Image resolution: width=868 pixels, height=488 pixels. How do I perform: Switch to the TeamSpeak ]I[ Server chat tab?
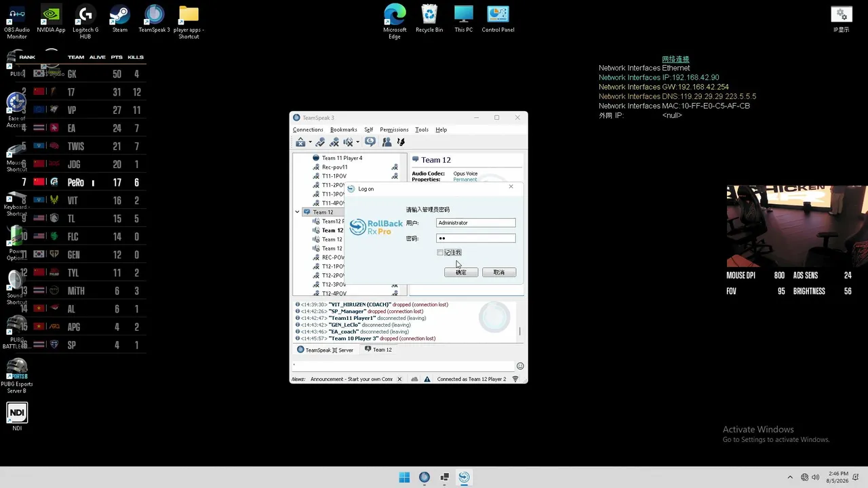click(325, 350)
